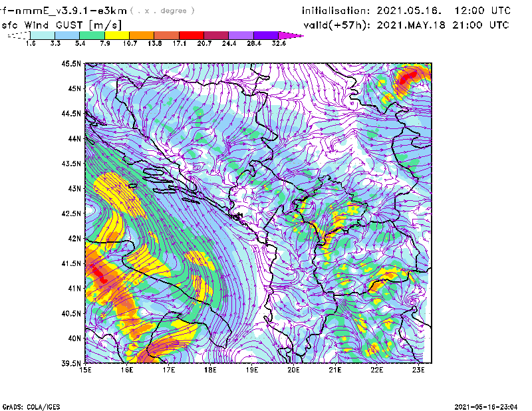Pick the violet 28.4–32.6 legend swatch

[x=266, y=35]
